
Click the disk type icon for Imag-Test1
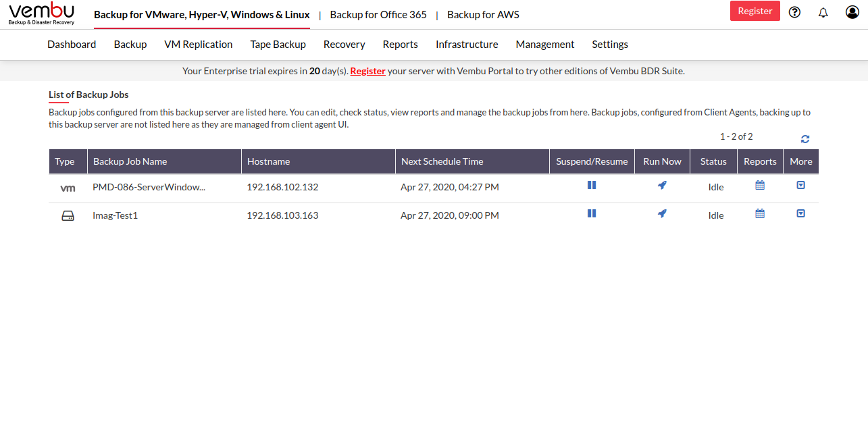click(x=68, y=216)
